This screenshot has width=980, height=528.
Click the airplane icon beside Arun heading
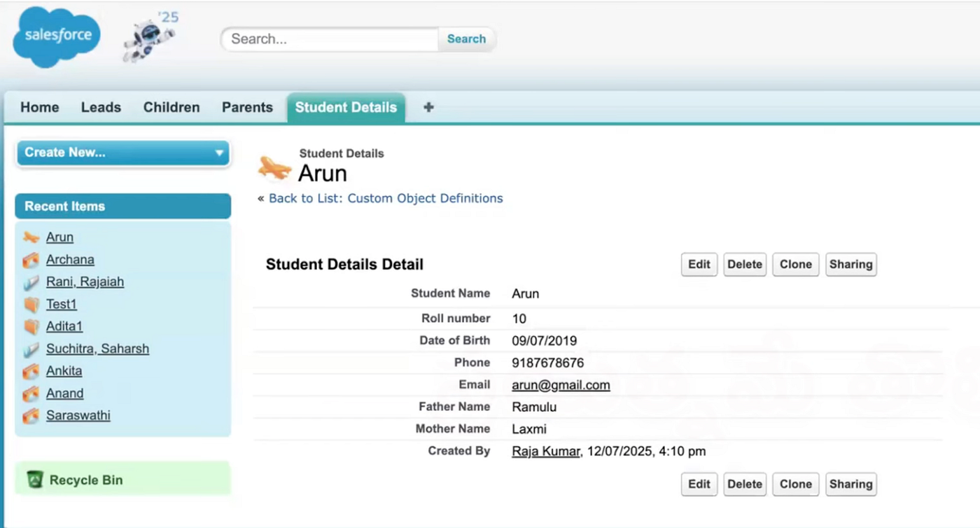275,168
